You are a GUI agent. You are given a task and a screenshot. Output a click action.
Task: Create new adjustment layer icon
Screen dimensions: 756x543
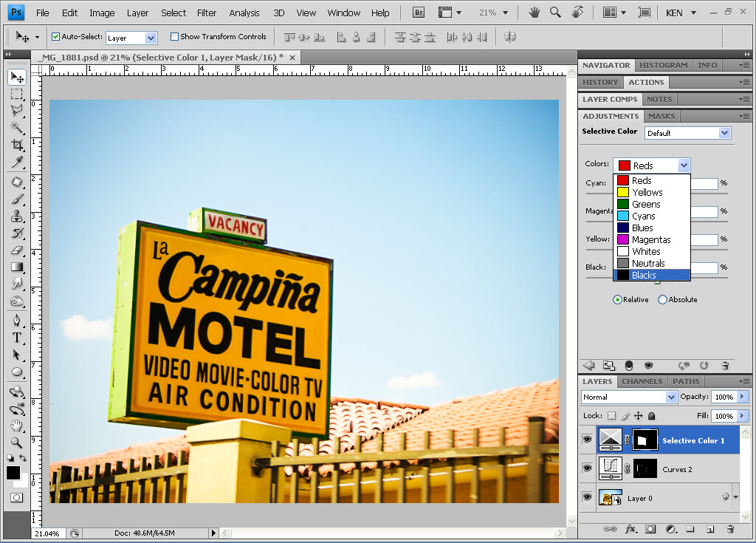[670, 529]
